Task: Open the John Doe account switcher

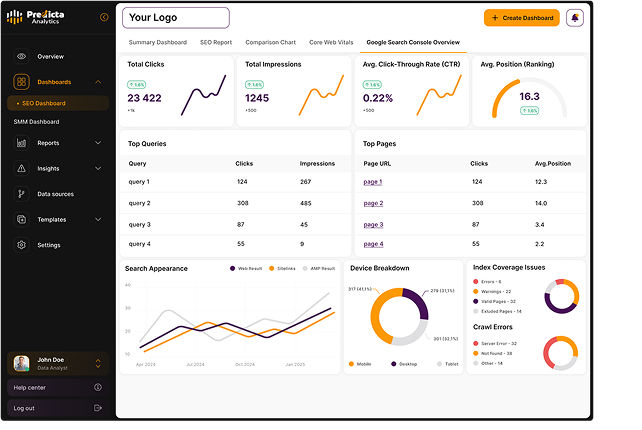Action: tap(98, 362)
